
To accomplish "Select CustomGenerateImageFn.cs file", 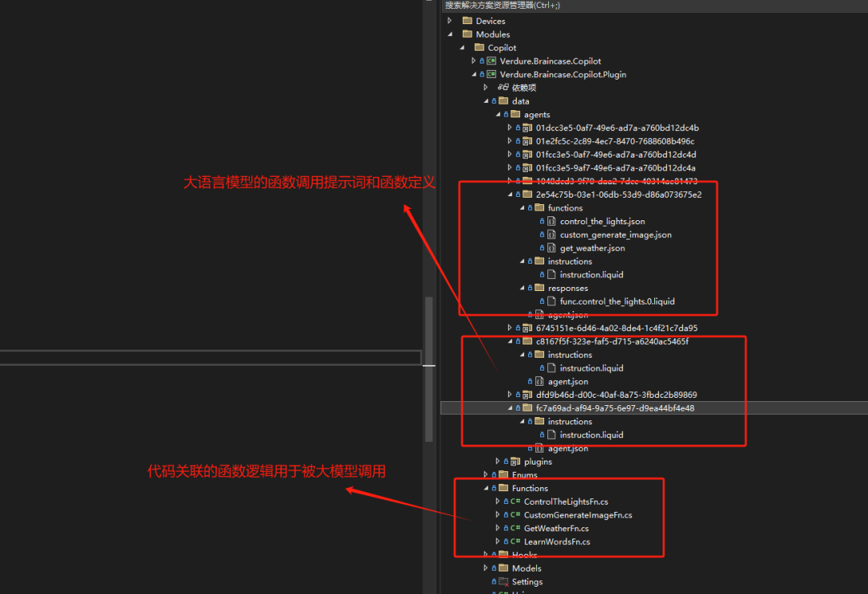I will point(578,515).
